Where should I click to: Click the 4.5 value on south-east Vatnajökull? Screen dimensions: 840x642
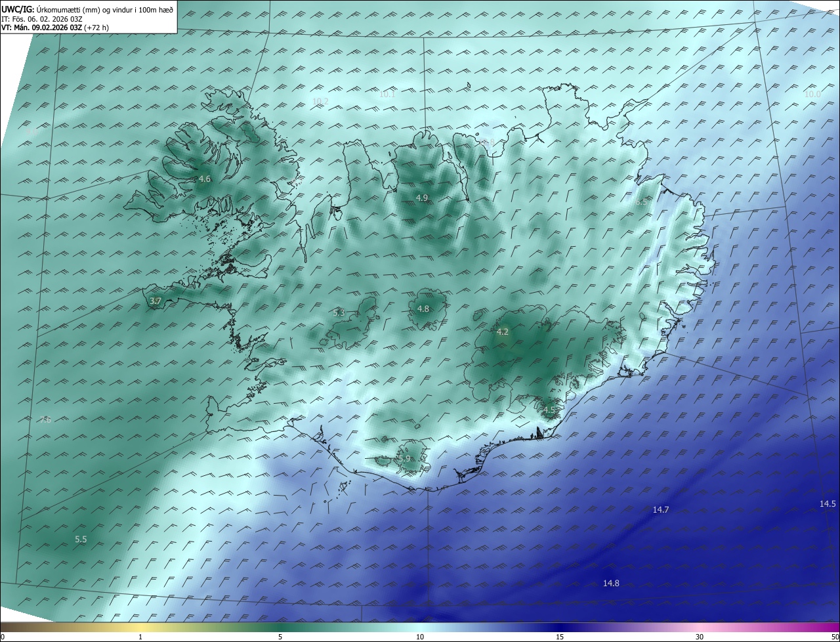(549, 410)
